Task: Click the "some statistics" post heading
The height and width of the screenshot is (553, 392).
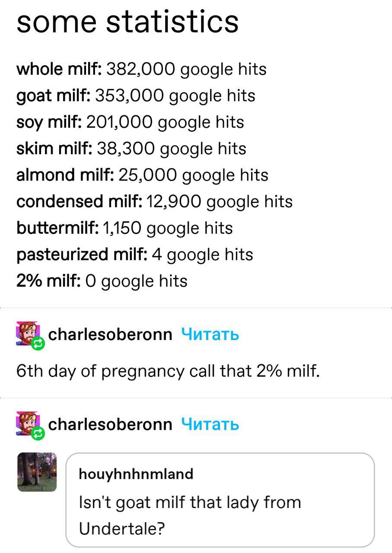Action: [127, 22]
